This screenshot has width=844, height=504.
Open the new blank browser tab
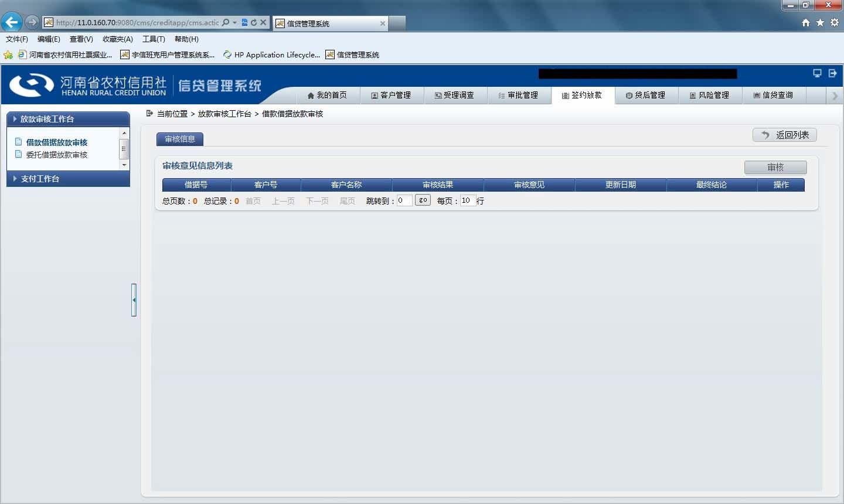(x=397, y=23)
